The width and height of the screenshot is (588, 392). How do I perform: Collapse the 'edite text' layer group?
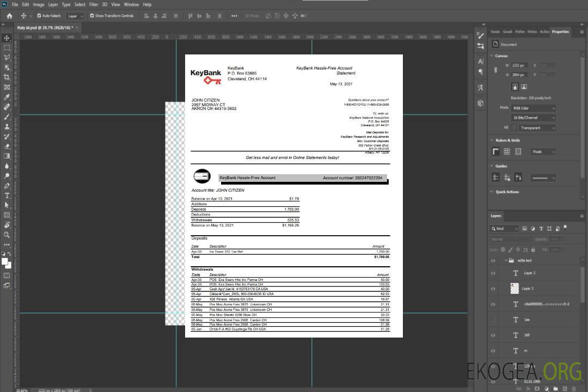[506, 260]
